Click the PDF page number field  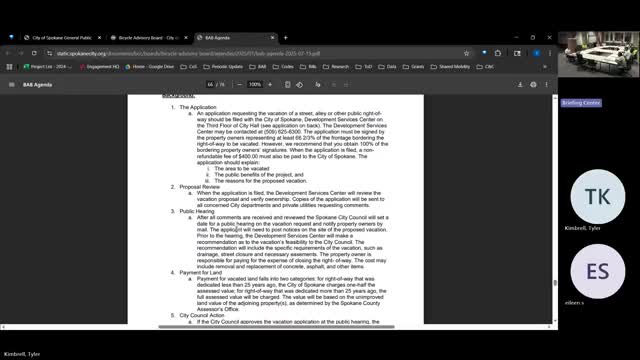[210, 84]
